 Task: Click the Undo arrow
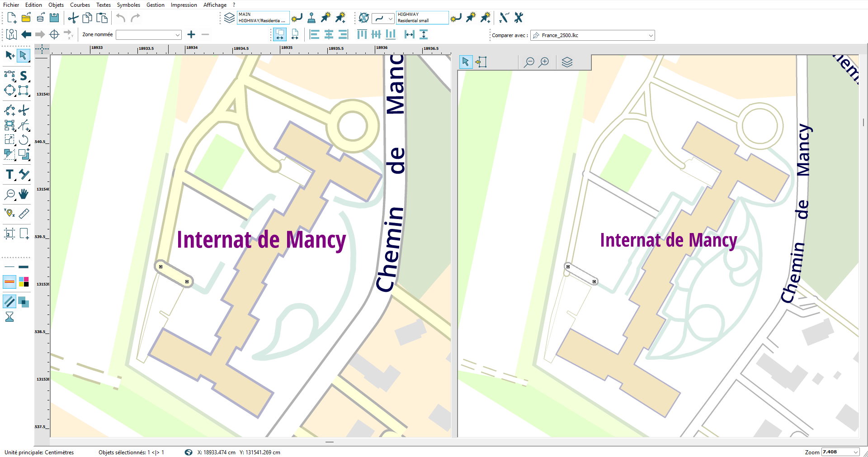(121, 18)
